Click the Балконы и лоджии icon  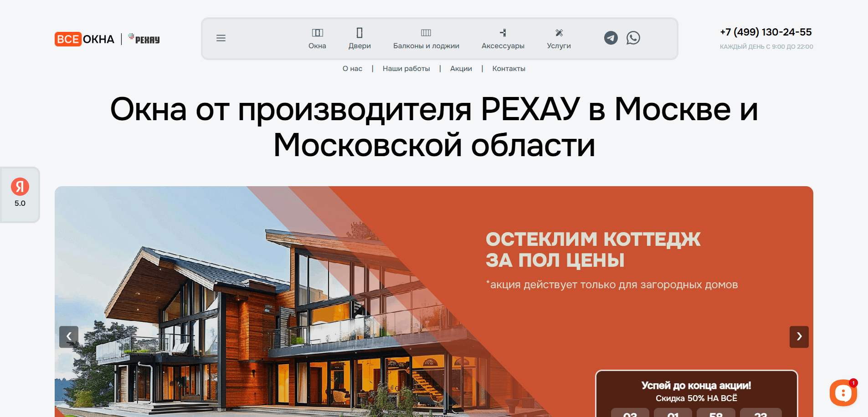[x=426, y=33]
